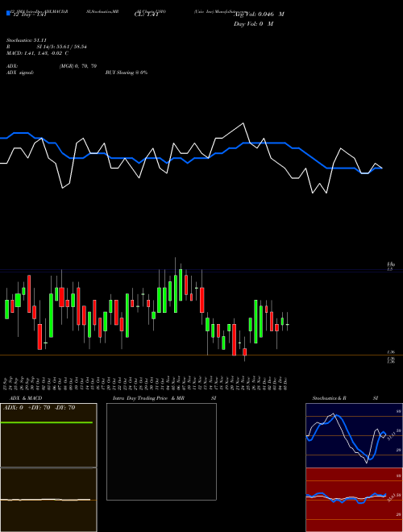Click the 'MACD: 1.41, 1.48, -0.02 C' line
This screenshot has width=403, height=532.
[37, 53]
